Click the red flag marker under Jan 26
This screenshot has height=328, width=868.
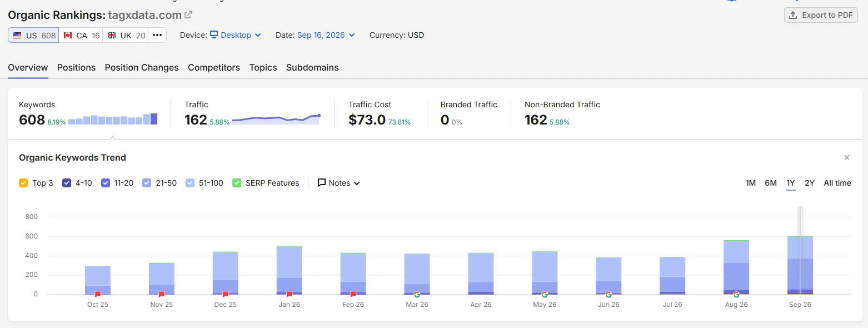pyautogui.click(x=290, y=294)
